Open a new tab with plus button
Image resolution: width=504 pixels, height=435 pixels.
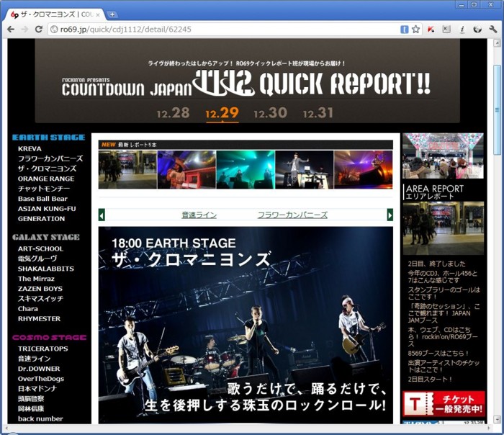click(x=112, y=14)
